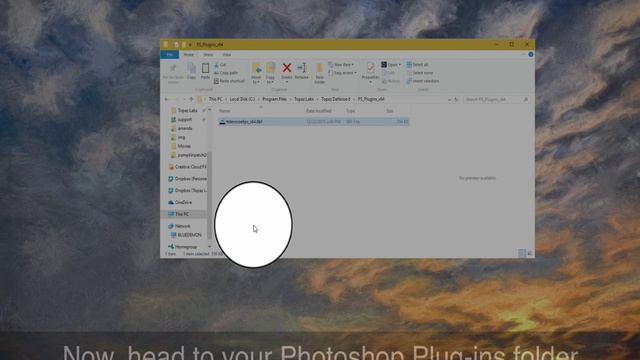Open the View ribbon tab
This screenshot has width=640, height=360.
point(227,54)
